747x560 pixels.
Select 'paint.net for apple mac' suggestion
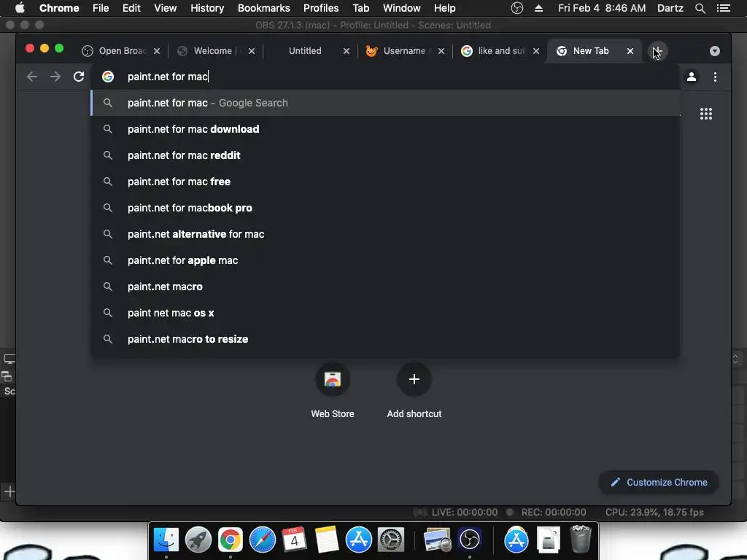pos(385,260)
